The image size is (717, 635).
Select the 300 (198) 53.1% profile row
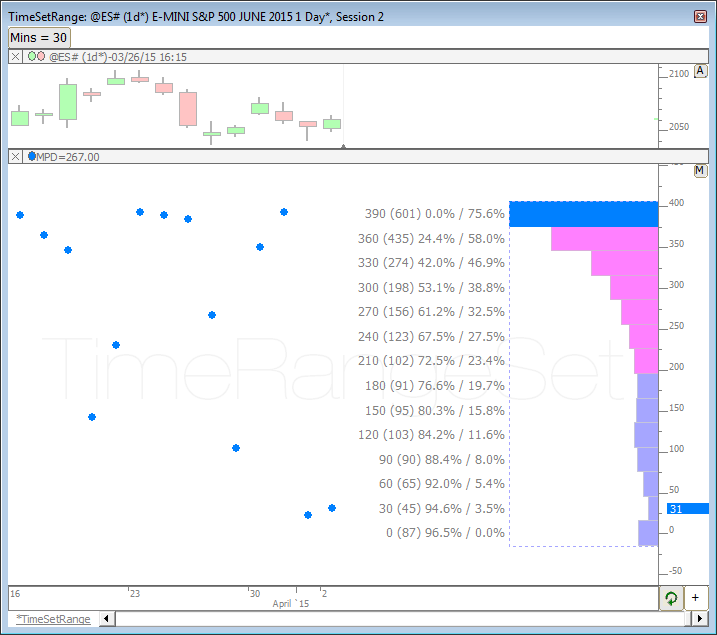point(431,288)
